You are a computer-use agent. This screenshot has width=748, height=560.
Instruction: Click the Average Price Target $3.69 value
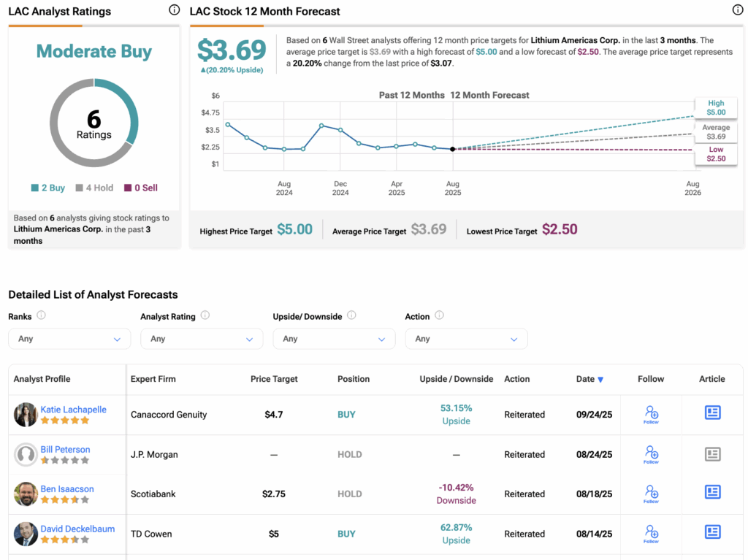[x=429, y=229]
